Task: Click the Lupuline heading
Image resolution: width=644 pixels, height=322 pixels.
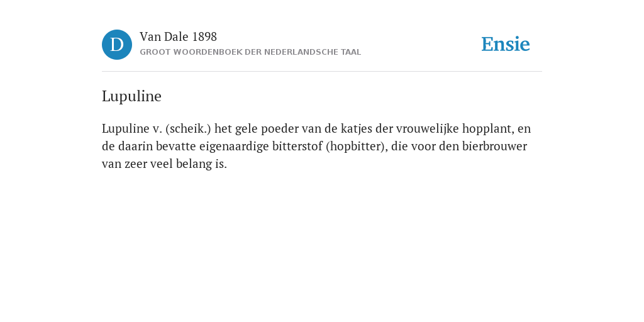Action: (131, 96)
